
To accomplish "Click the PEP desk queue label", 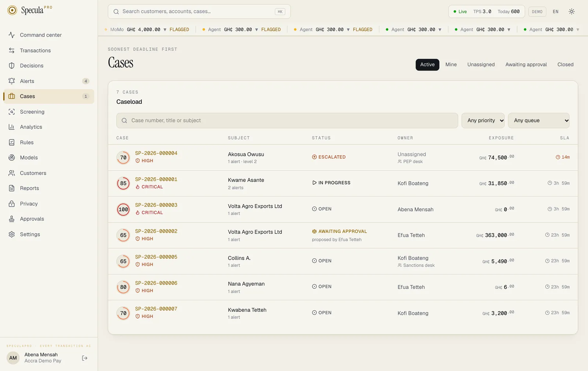I will pos(410,162).
